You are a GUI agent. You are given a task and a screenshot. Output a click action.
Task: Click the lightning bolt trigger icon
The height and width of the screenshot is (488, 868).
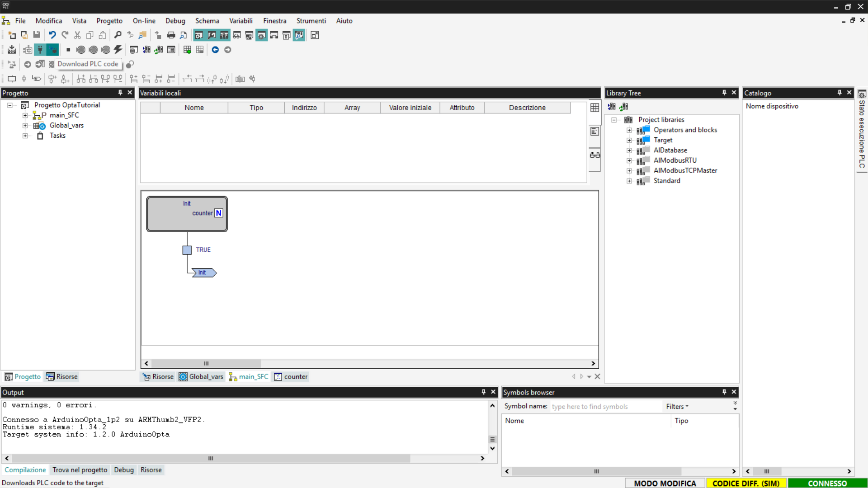pos(118,50)
